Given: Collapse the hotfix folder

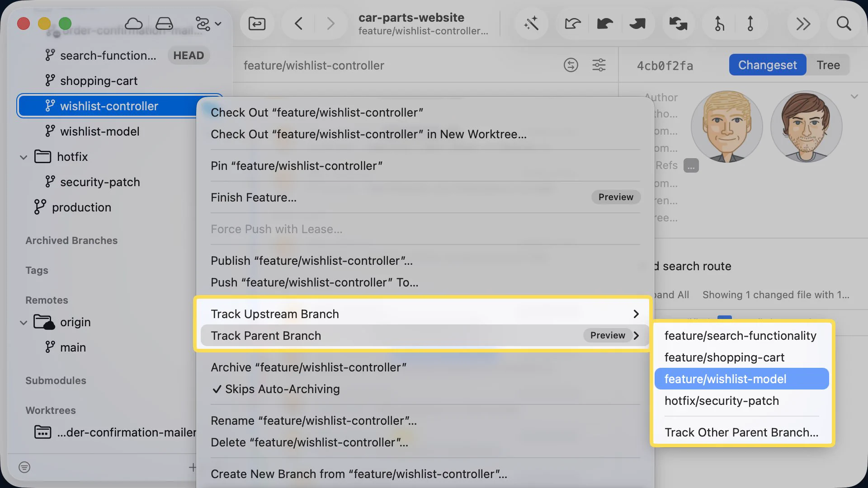Looking at the screenshot, I should click(x=24, y=157).
